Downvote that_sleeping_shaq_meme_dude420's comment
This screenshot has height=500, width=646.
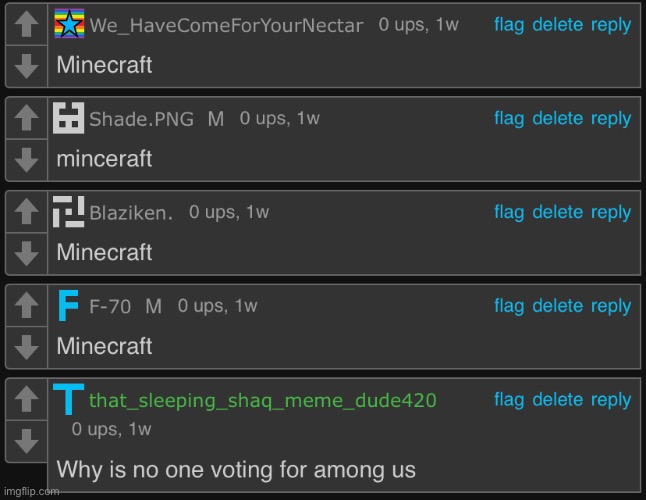(26, 441)
